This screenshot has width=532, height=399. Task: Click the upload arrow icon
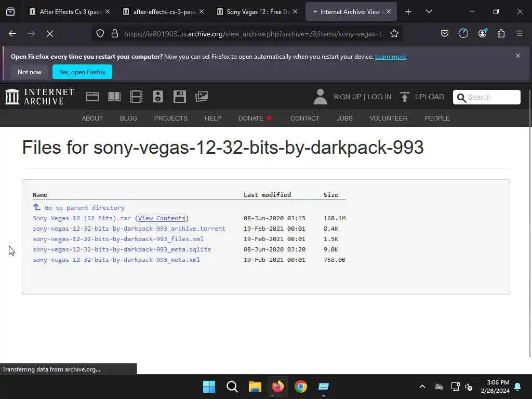tap(404, 97)
